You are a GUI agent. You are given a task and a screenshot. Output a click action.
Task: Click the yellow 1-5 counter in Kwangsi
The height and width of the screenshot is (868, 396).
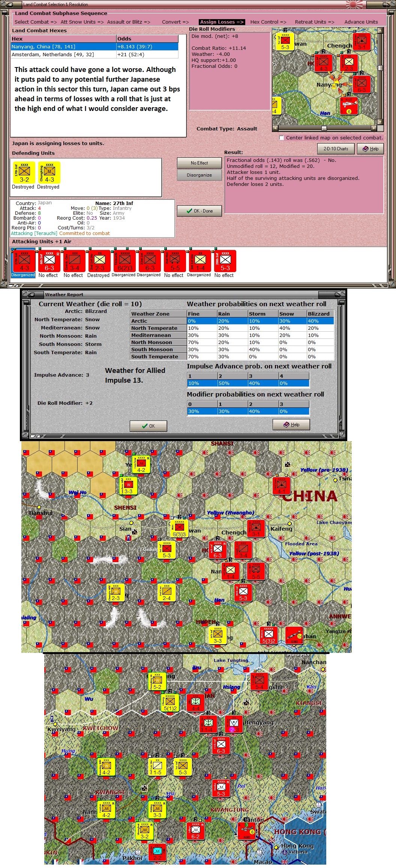pyautogui.click(x=157, y=766)
